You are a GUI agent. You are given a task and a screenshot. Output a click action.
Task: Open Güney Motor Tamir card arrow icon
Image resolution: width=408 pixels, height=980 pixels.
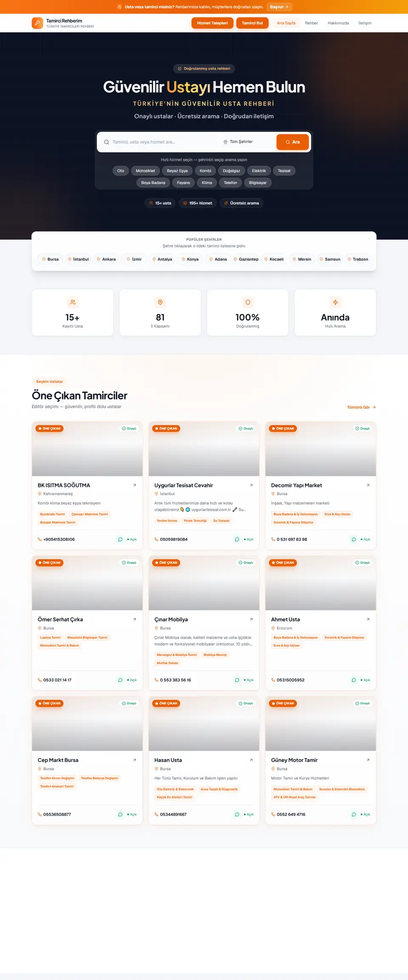368,760
